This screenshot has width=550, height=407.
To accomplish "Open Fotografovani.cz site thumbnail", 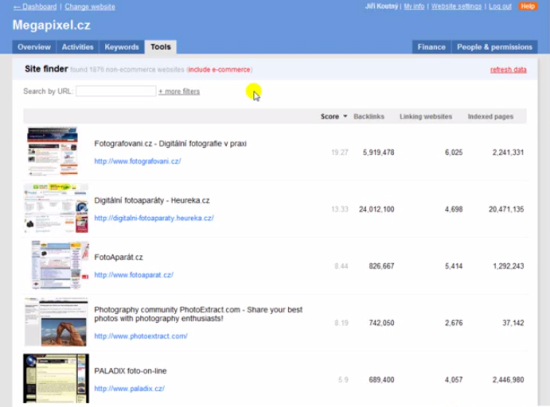I will pyautogui.click(x=53, y=151).
